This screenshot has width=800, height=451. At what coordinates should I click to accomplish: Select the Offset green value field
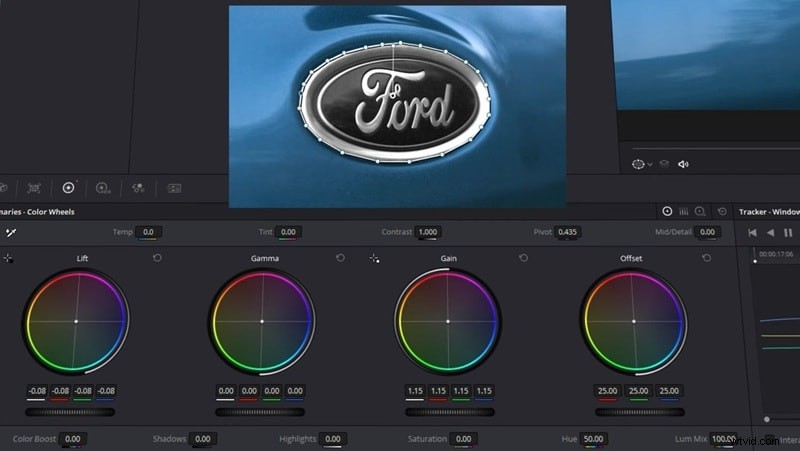pos(638,391)
